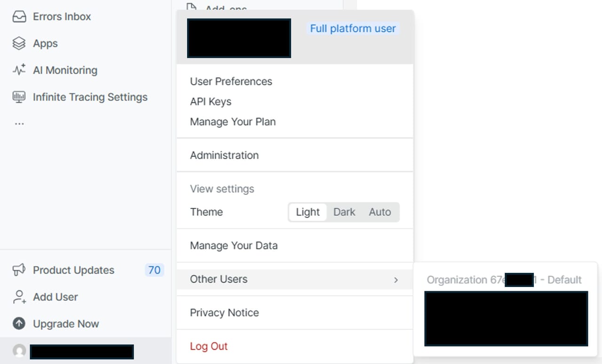Click the Infinite Tracing Settings monitor icon
This screenshot has width=602, height=364.
19,97
